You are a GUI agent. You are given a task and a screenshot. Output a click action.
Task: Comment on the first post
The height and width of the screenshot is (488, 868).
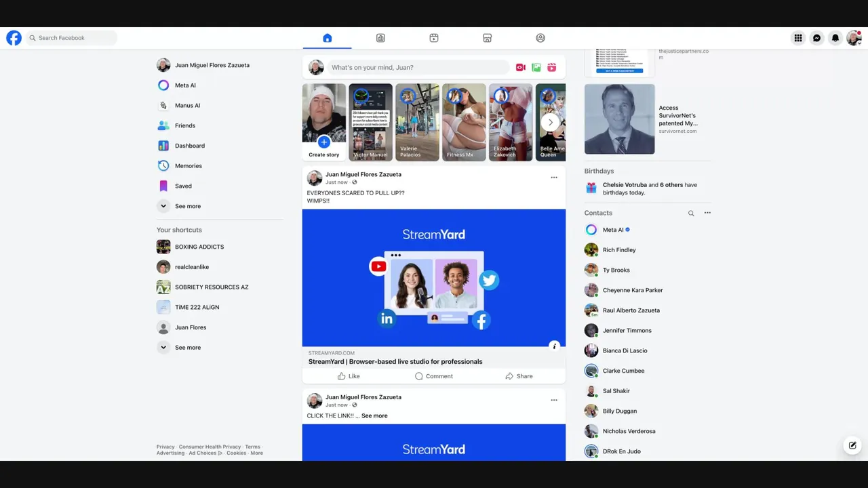pos(434,376)
